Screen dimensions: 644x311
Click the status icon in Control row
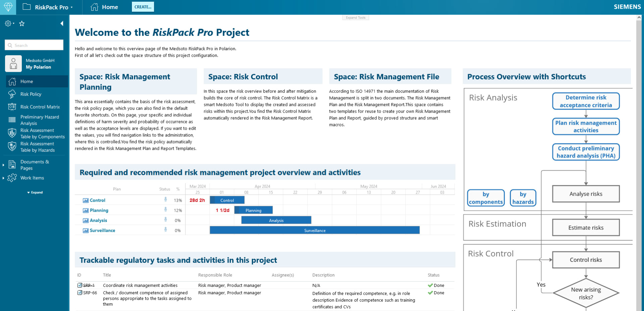[x=165, y=200]
